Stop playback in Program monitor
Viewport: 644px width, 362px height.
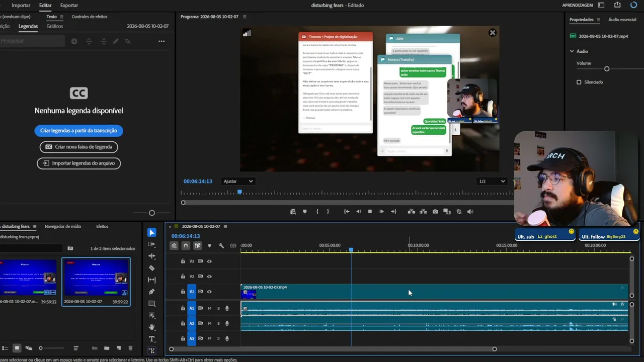click(x=370, y=212)
